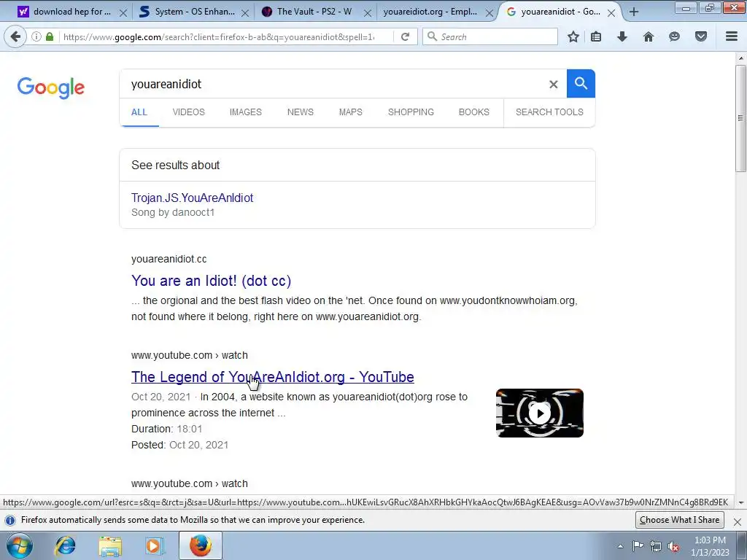Viewport: 747px width, 560px height.
Task: Open Windows Explorer folder in taskbar
Action: point(110,545)
